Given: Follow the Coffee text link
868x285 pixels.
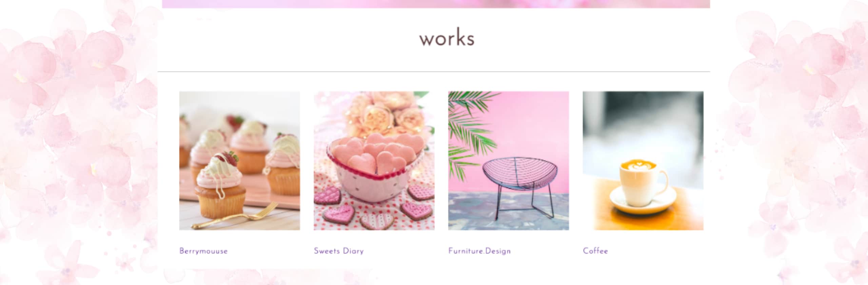Looking at the screenshot, I should (x=595, y=251).
